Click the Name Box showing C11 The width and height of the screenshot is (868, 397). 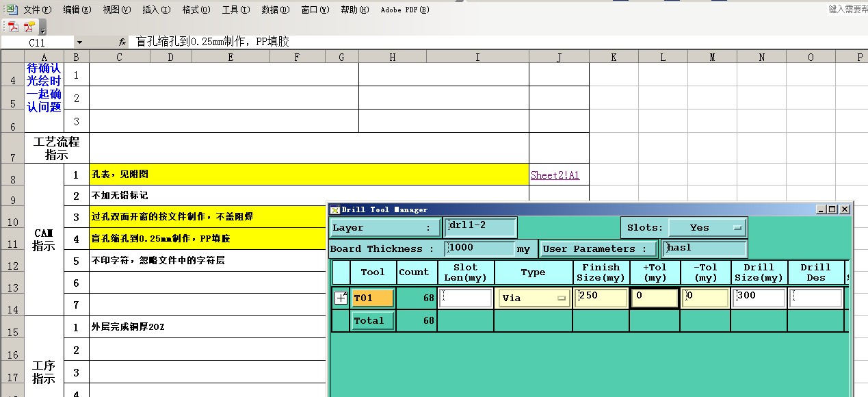tap(38, 42)
